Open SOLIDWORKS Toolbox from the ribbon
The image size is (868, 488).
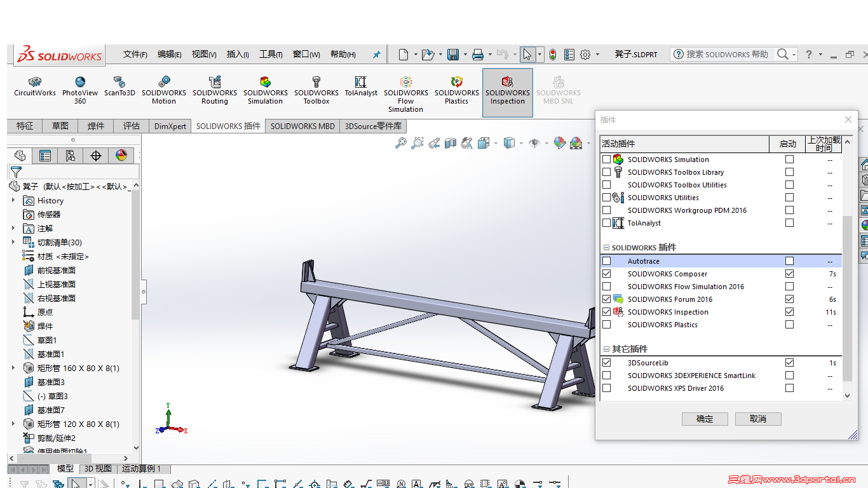[316, 90]
